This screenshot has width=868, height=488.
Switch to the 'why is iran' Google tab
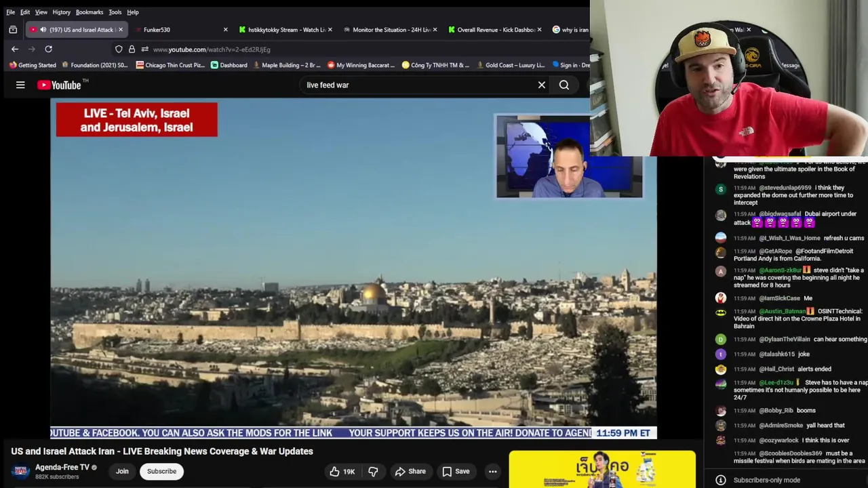click(x=570, y=30)
